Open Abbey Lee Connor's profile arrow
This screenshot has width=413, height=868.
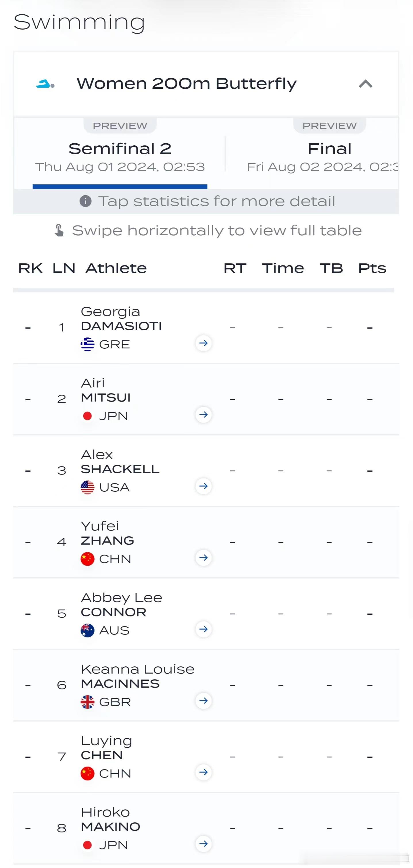pos(203,629)
